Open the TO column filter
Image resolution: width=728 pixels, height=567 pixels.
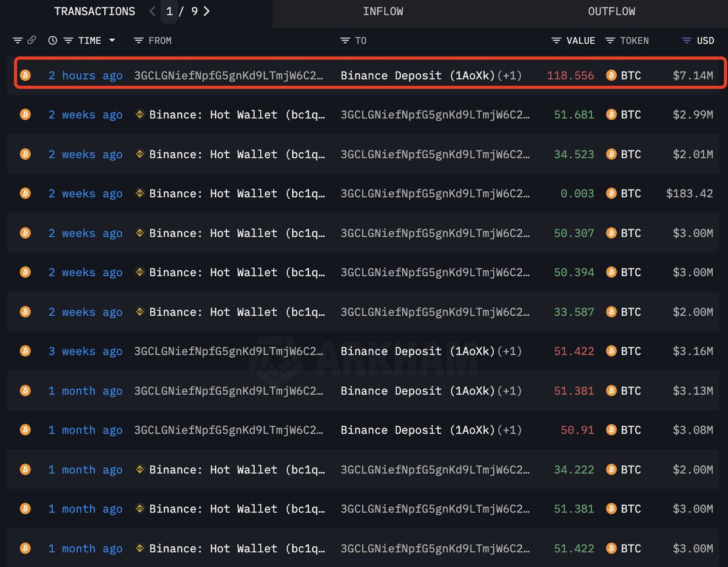click(x=345, y=41)
